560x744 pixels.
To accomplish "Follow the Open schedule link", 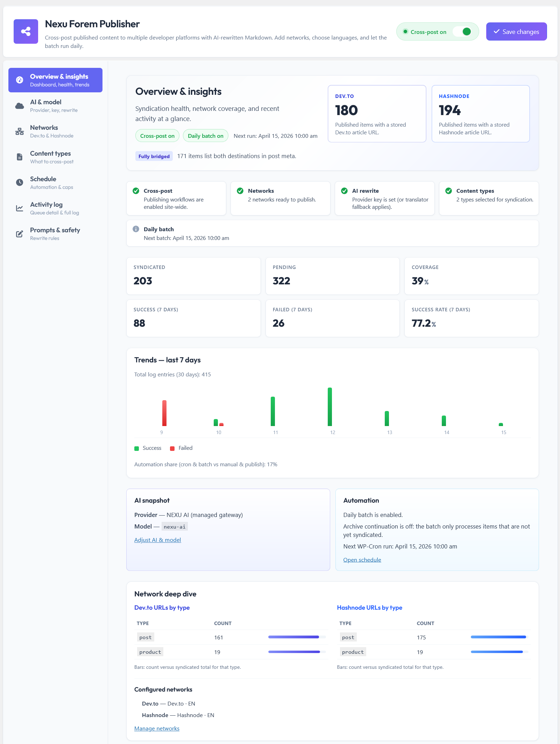I will pyautogui.click(x=362, y=560).
